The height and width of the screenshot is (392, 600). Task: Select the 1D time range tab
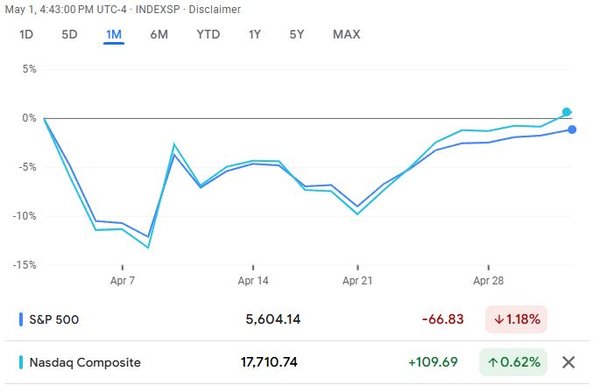pos(26,34)
